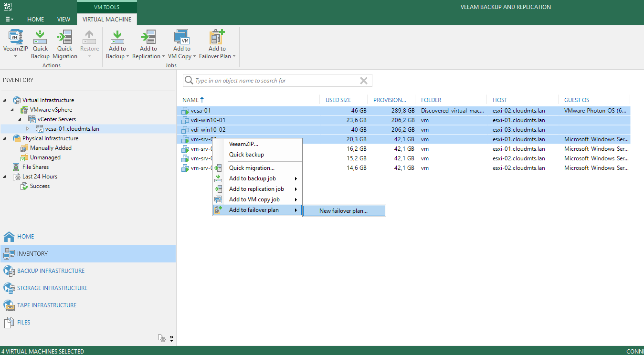The height and width of the screenshot is (355, 644).
Task: Collapse the Last 24 Hours node
Action: pos(5,177)
